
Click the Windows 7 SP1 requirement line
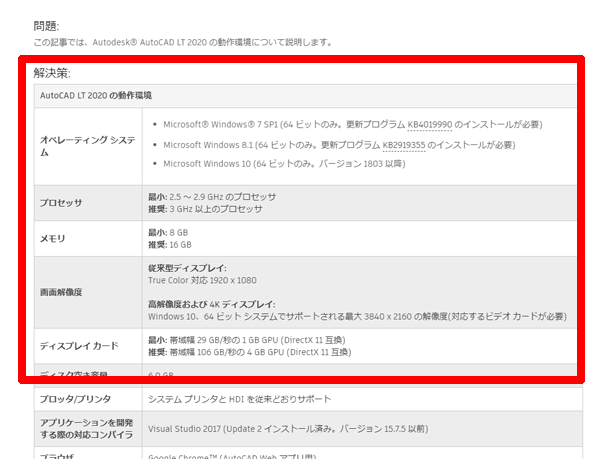coord(353,125)
